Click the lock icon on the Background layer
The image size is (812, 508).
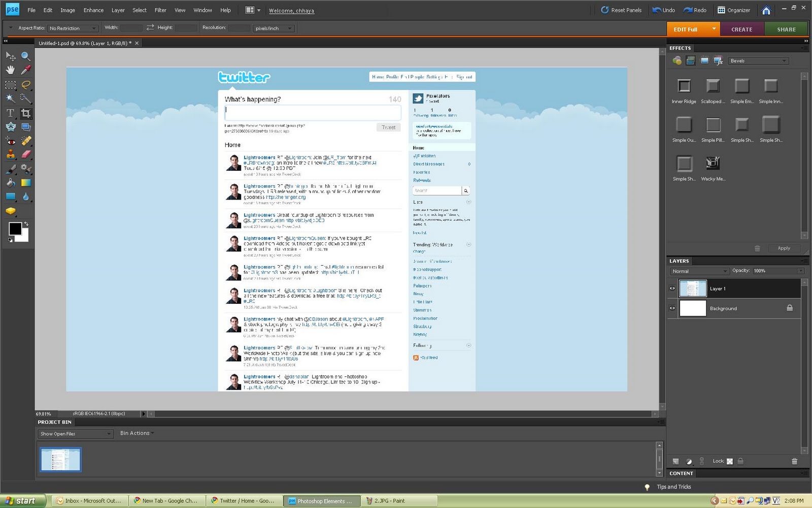[x=790, y=308]
